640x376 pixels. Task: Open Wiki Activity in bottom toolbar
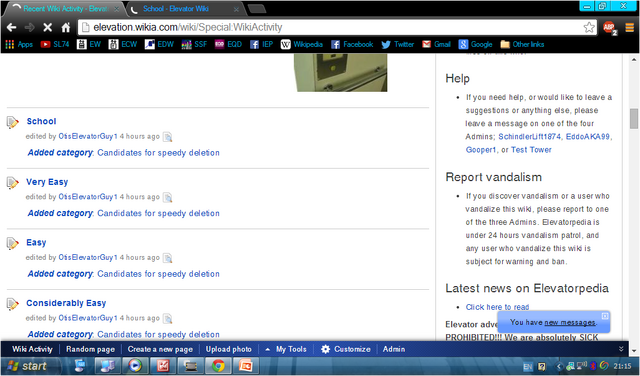32,349
